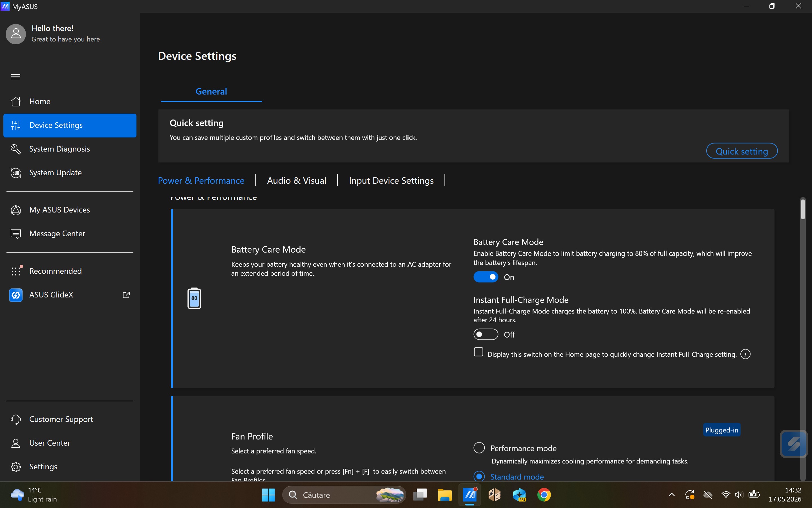Click the My ASUS Devices triangle icon
Viewport: 812px width, 508px height.
16,210
